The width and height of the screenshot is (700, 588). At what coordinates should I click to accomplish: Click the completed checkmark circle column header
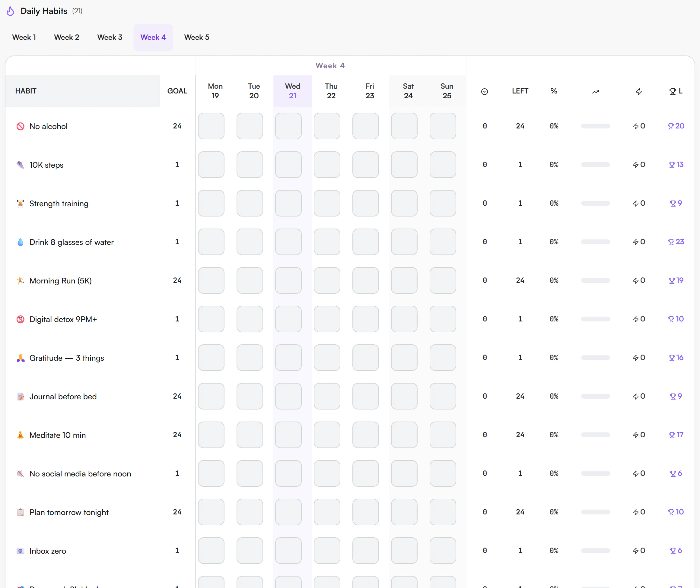485,91
